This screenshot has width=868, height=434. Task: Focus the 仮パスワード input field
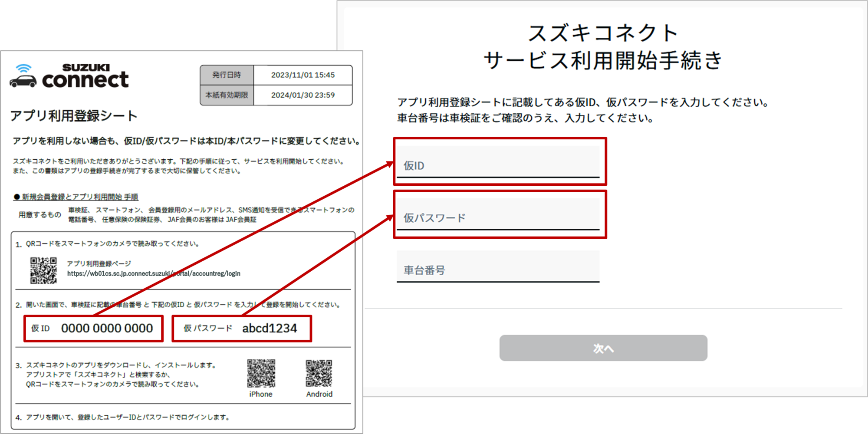coord(498,214)
